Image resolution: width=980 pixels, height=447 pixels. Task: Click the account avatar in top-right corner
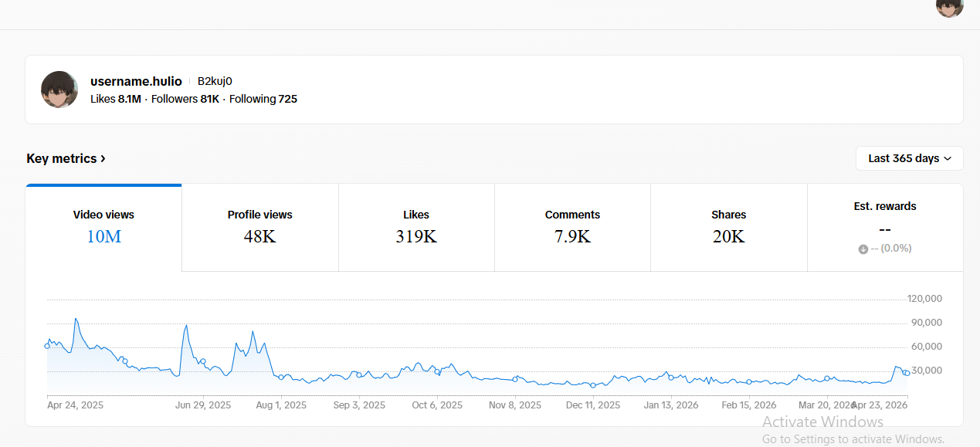point(949,5)
